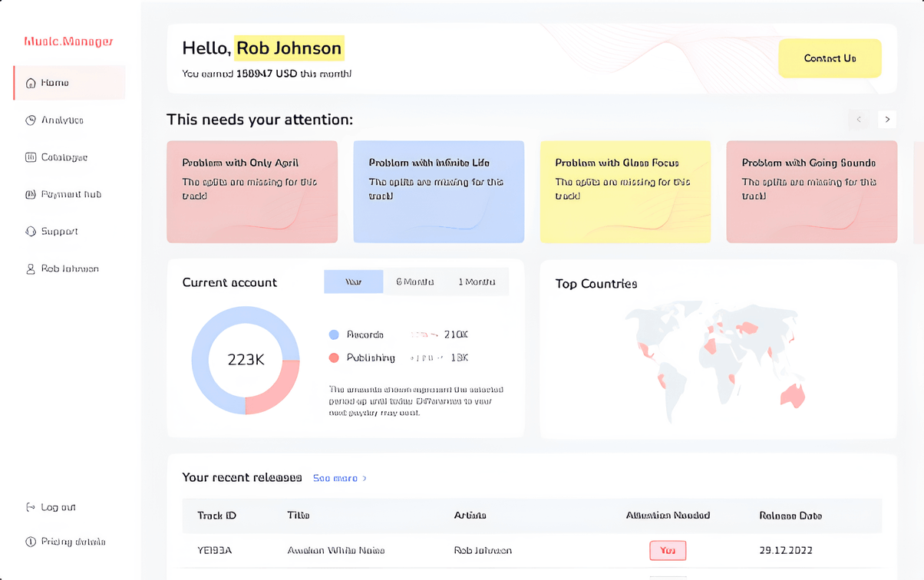Click the Title column header
The image size is (924, 580).
coord(299,516)
